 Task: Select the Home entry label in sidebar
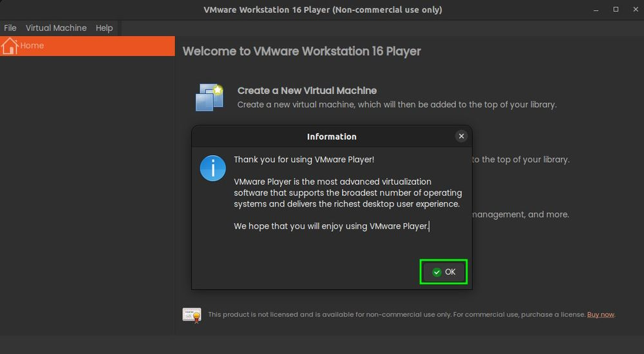click(32, 46)
